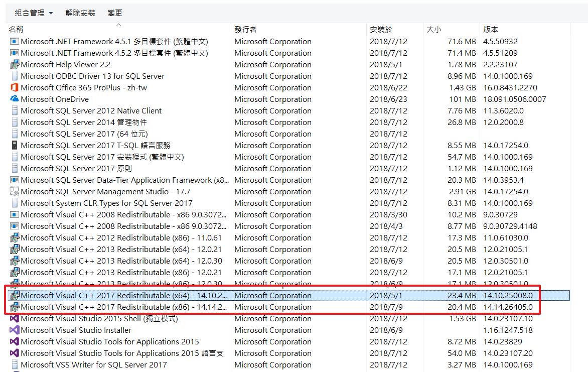Click version 2.2.23107 cell
The width and height of the screenshot is (588, 372).
(500, 65)
